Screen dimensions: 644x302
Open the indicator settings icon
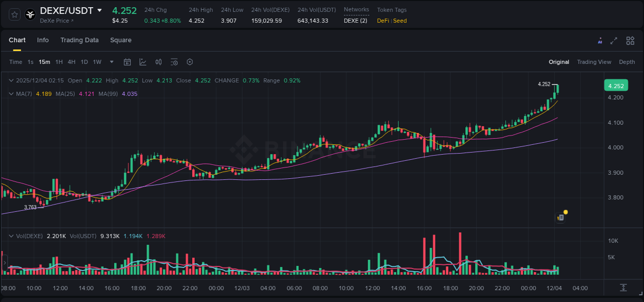click(x=174, y=62)
